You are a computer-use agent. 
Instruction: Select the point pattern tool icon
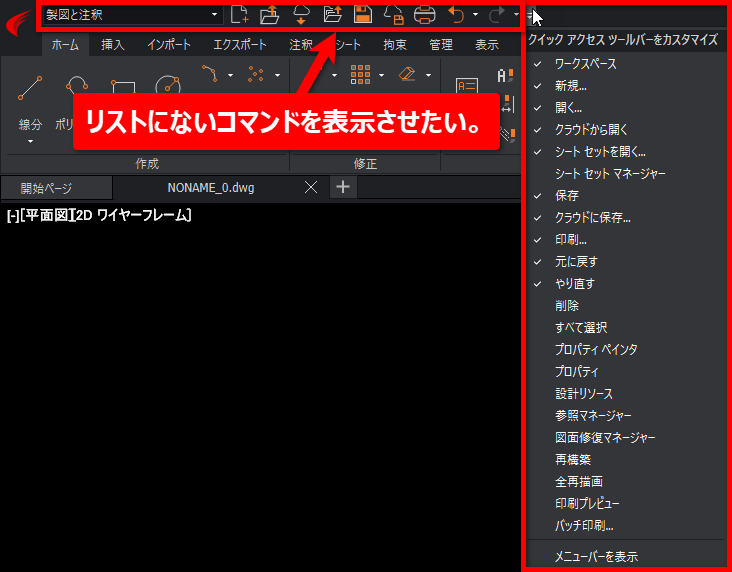pos(256,74)
